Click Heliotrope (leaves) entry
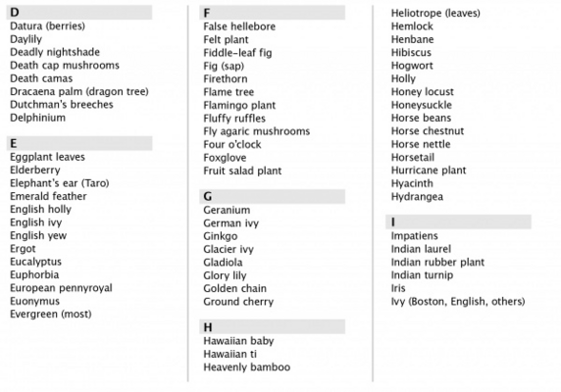Image resolution: width=561 pixels, height=392 pixels. point(435,13)
